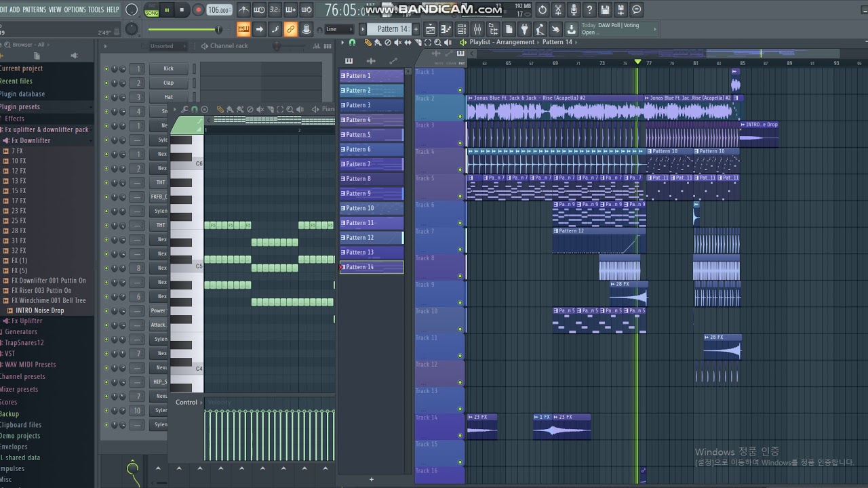
Task: Open the undo history icon
Action: (542, 9)
